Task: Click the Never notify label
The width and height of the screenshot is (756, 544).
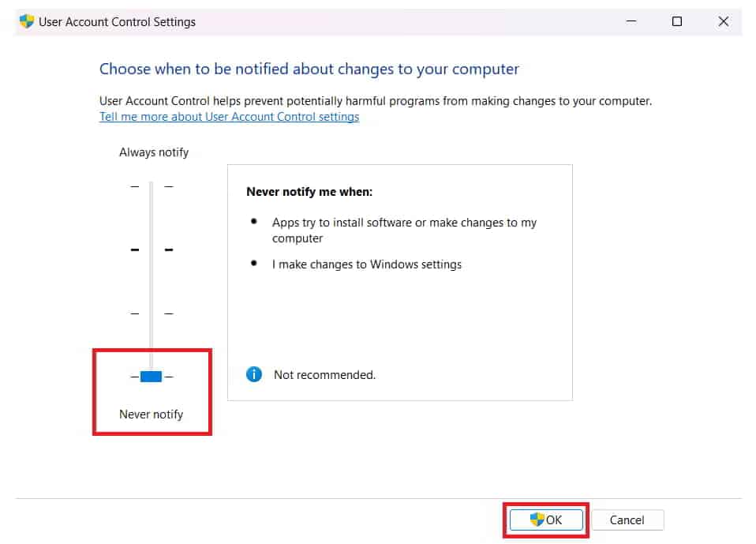Action: click(x=151, y=414)
